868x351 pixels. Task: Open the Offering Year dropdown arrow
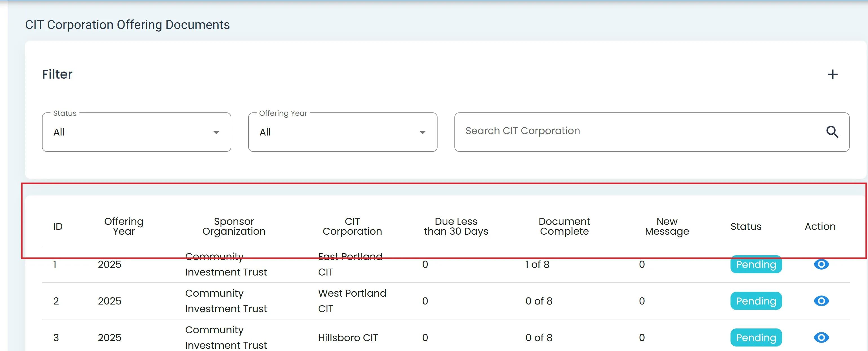(422, 132)
